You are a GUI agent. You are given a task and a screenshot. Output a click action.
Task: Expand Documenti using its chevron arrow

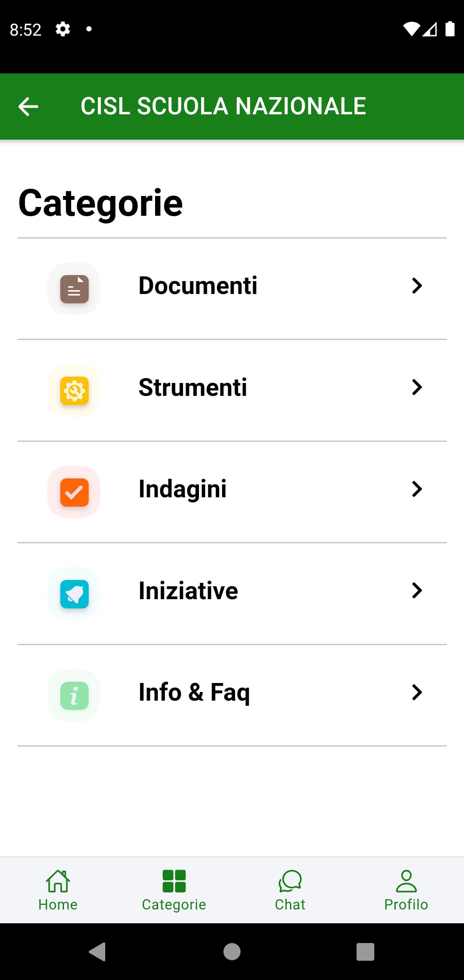(417, 286)
